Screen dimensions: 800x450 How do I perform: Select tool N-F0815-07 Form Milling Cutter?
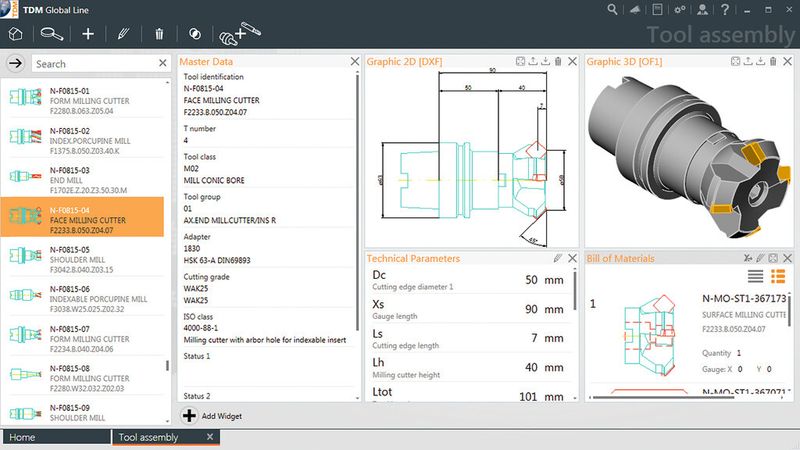point(82,338)
